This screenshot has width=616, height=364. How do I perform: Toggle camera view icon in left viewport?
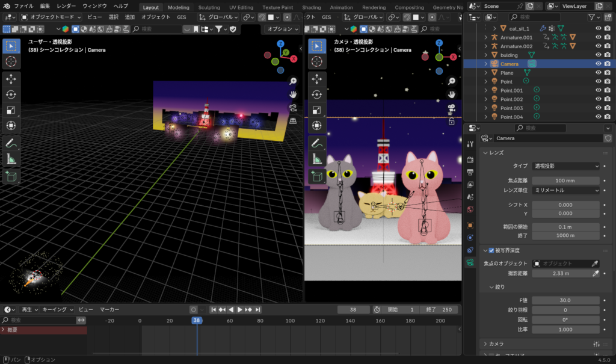(293, 108)
